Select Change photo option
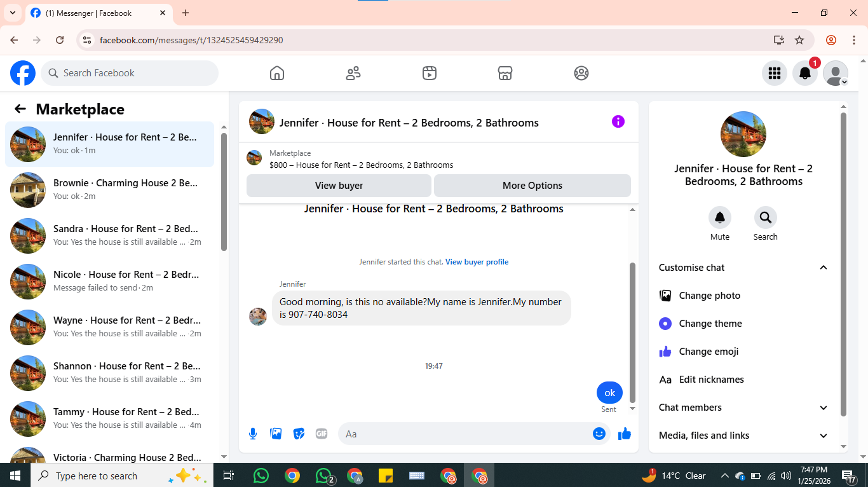 pyautogui.click(x=743, y=296)
